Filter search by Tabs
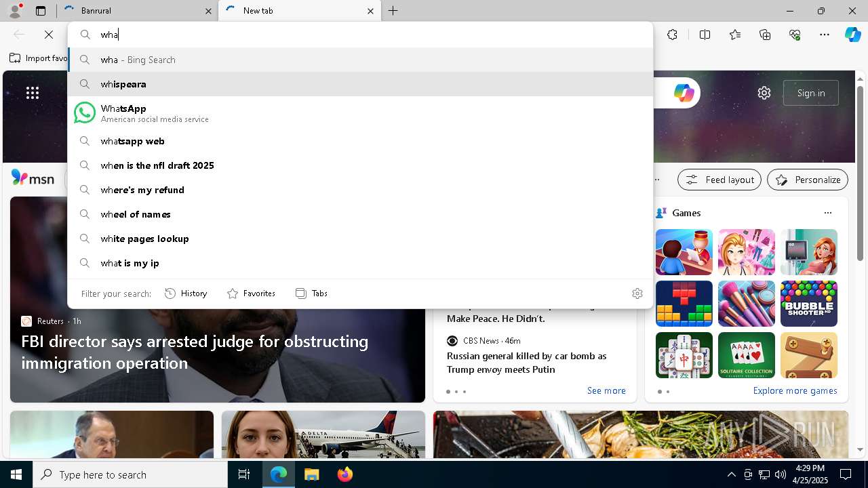The image size is (868, 488). [311, 293]
